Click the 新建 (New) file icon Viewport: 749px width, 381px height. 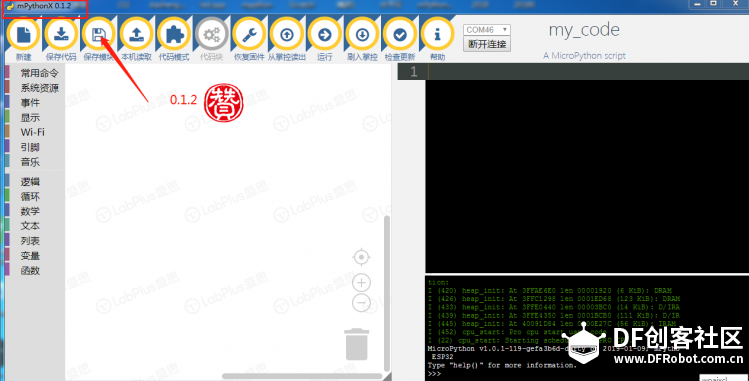[x=23, y=34]
